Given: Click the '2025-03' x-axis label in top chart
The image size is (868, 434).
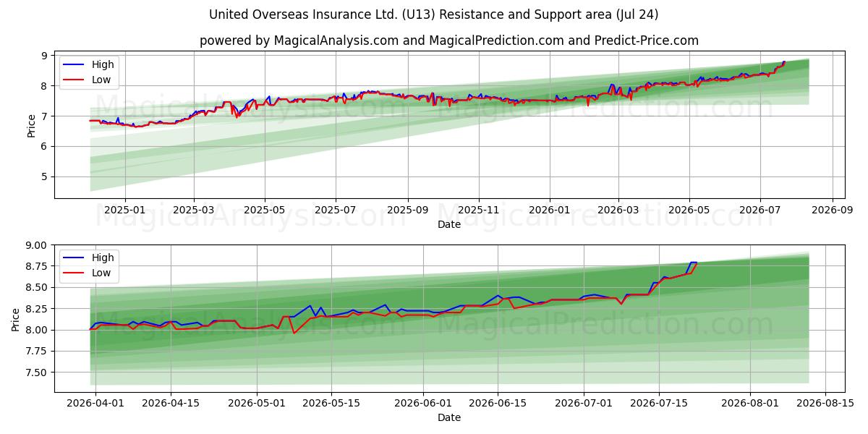Looking at the screenshot, I should (x=194, y=211).
